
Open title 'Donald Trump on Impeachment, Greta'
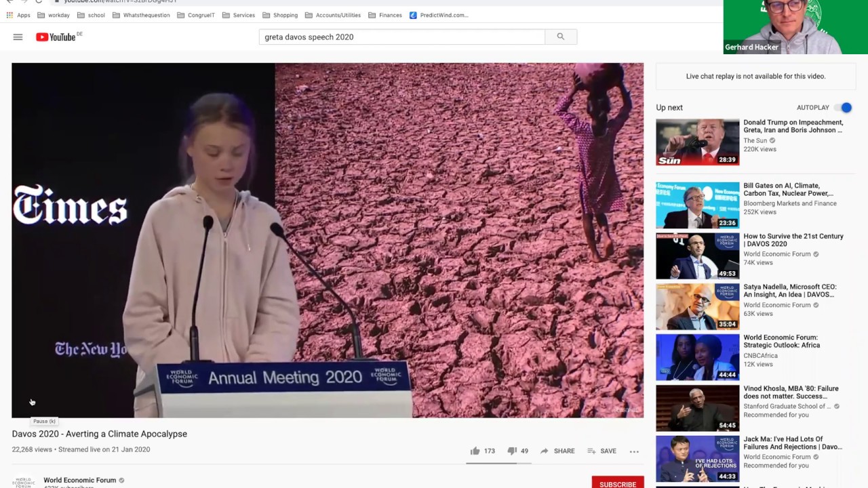793,126
